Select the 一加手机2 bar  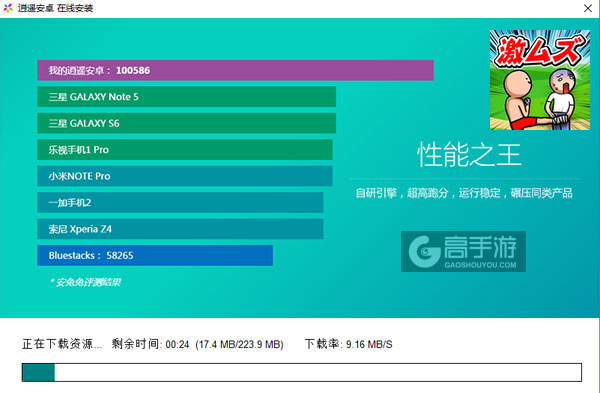click(x=180, y=202)
